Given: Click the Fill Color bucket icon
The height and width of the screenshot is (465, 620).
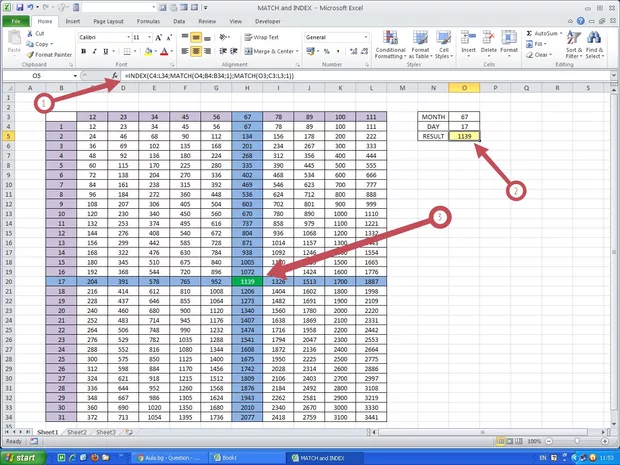Looking at the screenshot, I should click(x=148, y=51).
